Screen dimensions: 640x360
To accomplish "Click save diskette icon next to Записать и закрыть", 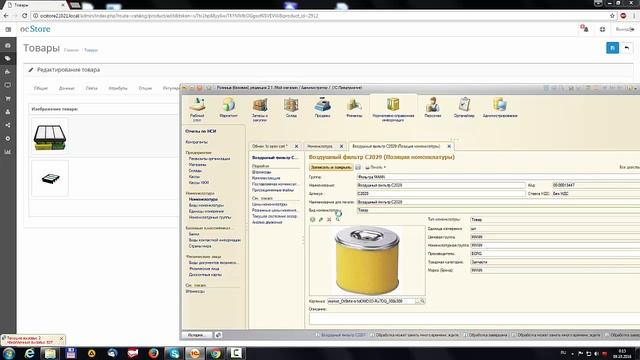I will tap(358, 167).
